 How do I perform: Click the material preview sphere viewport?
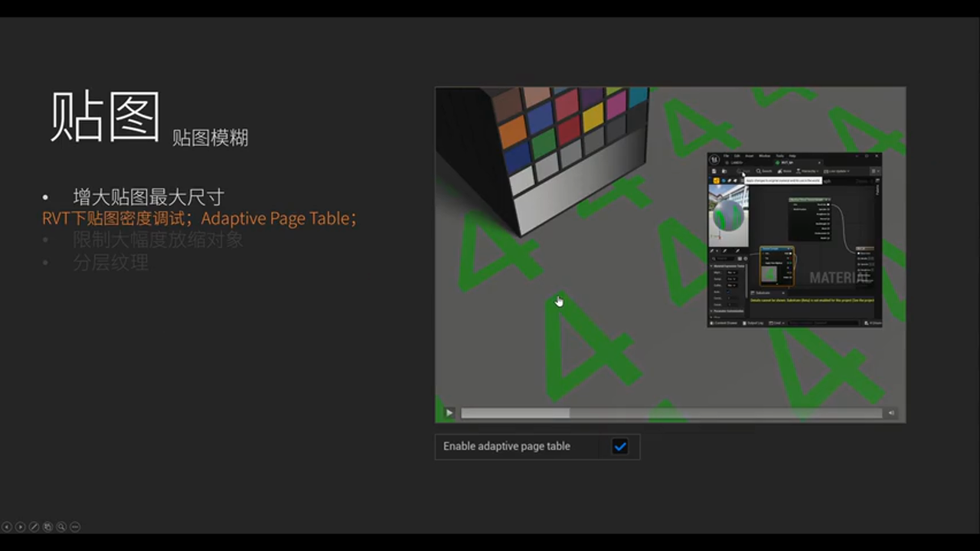tap(728, 215)
